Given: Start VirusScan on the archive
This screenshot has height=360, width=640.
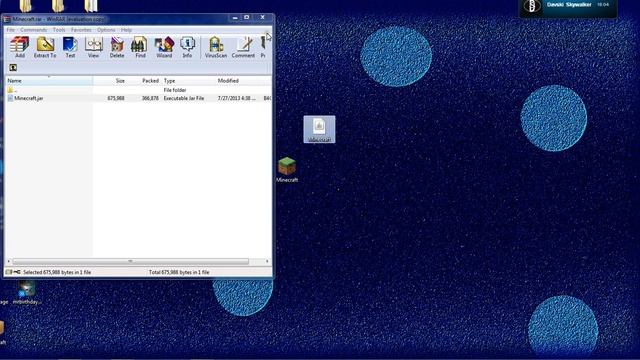Looking at the screenshot, I should [216, 47].
